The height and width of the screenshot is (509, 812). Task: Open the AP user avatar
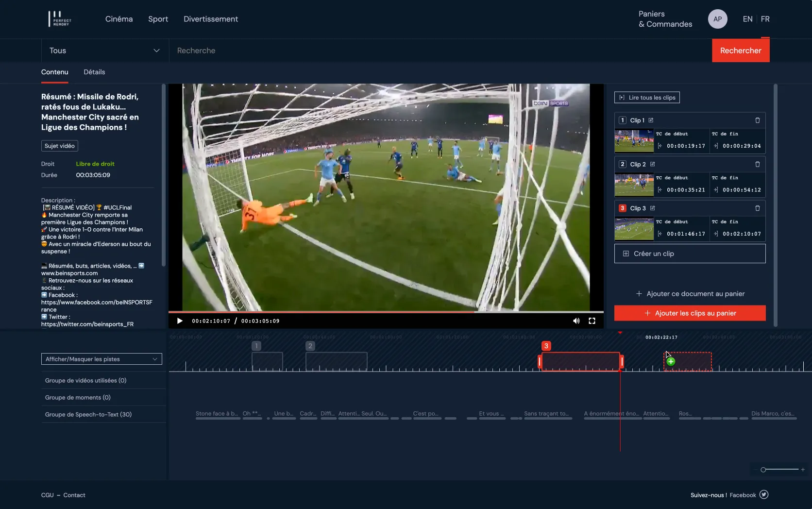click(717, 19)
